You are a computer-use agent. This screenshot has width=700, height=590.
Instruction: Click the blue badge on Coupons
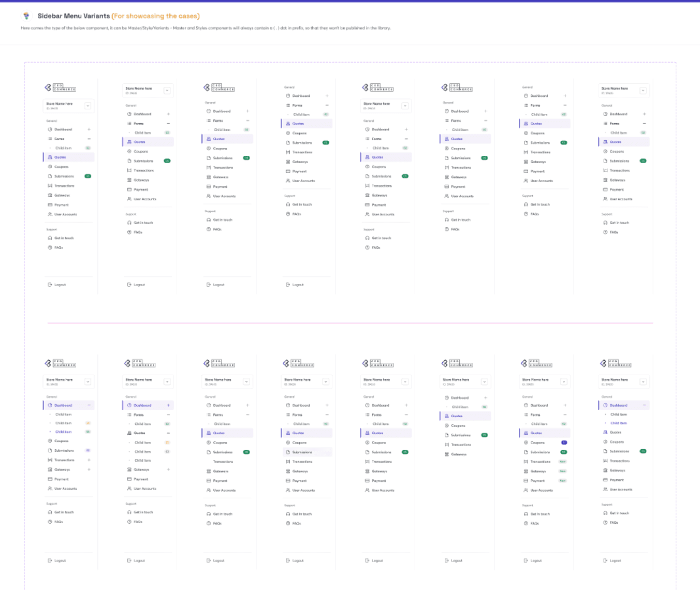coord(564,443)
